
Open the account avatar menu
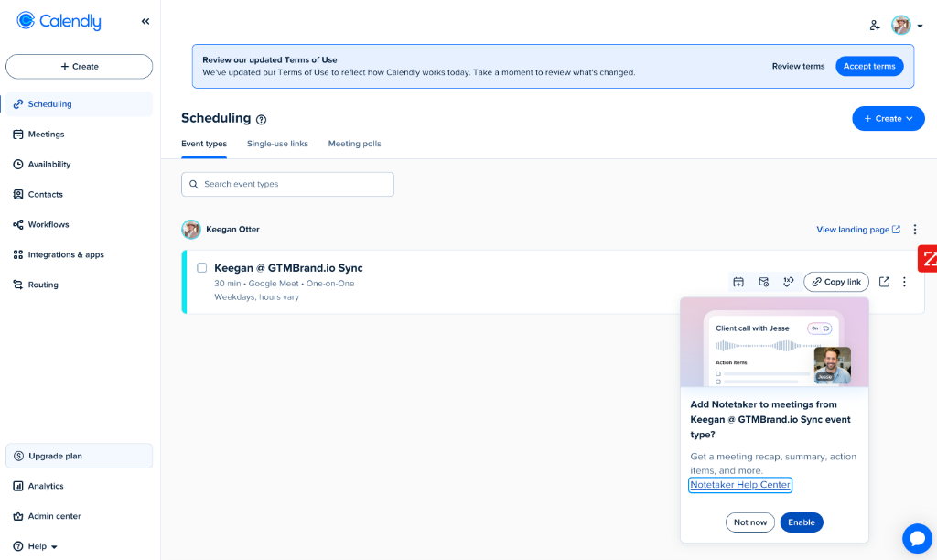pos(907,25)
